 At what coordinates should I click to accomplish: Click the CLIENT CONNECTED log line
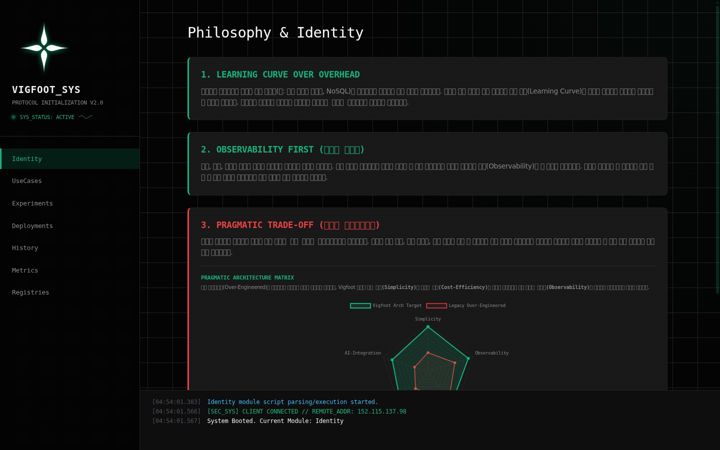[x=307, y=411]
